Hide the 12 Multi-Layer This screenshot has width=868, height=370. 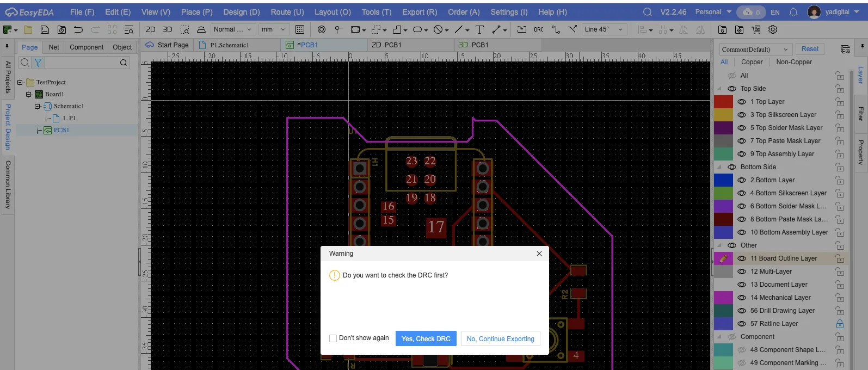tap(742, 272)
